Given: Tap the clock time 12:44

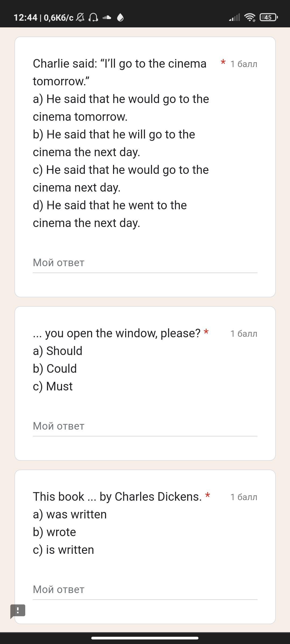Looking at the screenshot, I should tap(25, 18).
